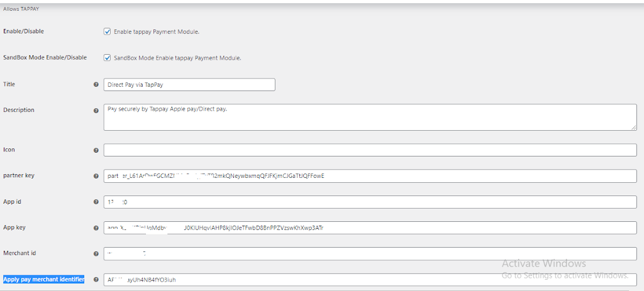Click the 'App id' label
Screen dimensions: 644x291
pyautogui.click(x=12, y=201)
